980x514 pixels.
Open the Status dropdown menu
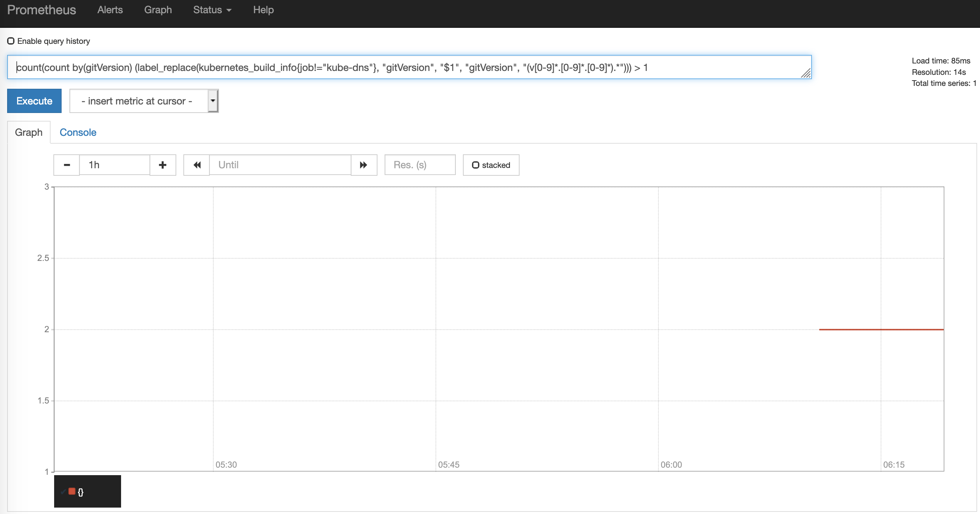point(212,10)
